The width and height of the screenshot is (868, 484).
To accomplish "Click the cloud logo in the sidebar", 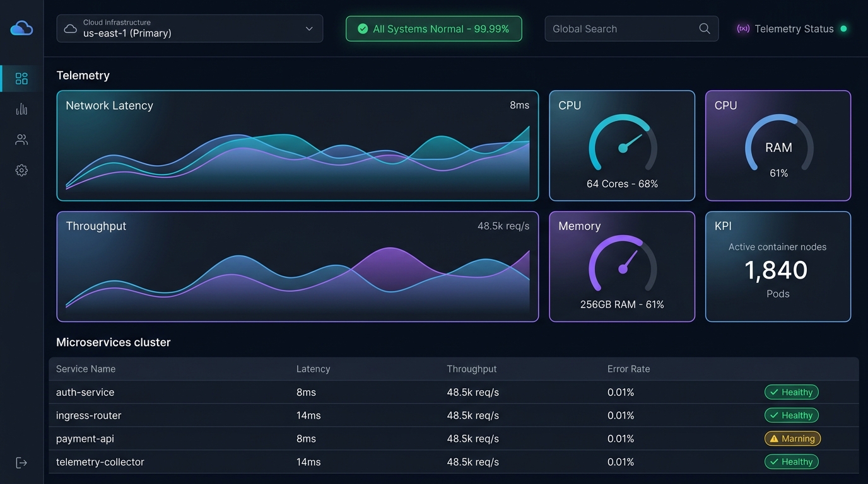I will coord(21,28).
